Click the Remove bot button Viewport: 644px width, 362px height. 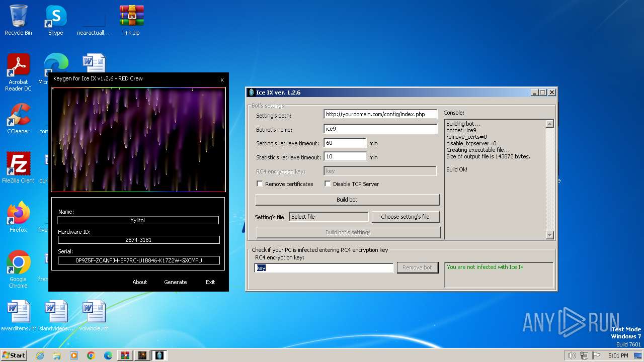pos(417,267)
